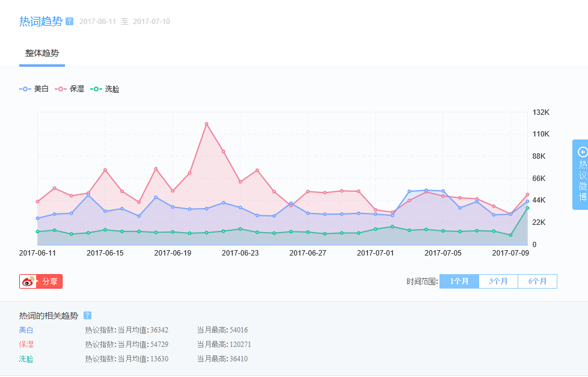The image size is (588, 377).
Task: Click the 分享 share button
Action: click(x=49, y=281)
